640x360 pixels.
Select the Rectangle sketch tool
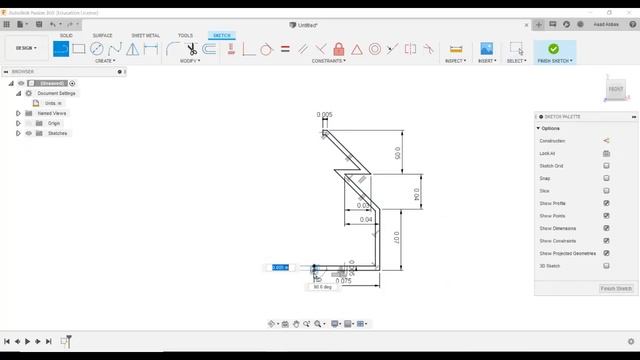[79, 49]
